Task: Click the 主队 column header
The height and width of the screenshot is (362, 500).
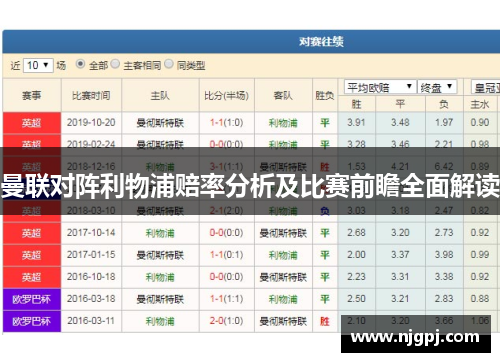Action: (x=160, y=96)
